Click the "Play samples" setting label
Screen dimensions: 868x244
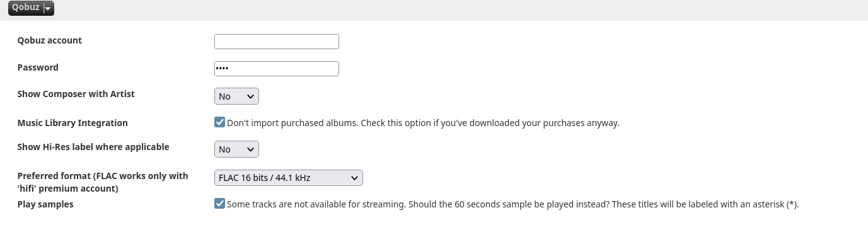pyautogui.click(x=45, y=204)
